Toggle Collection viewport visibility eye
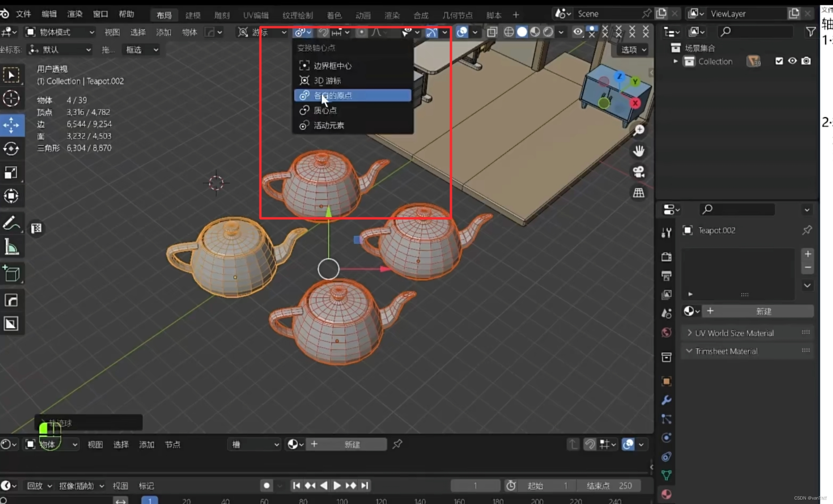The image size is (833, 504). coord(792,61)
